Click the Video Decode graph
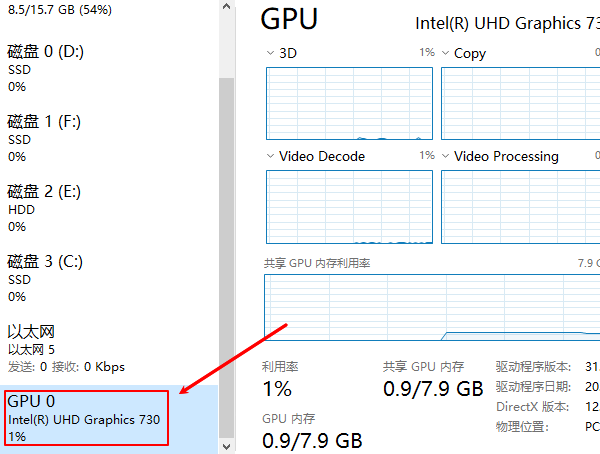Image resolution: width=600 pixels, height=454 pixels. [x=349, y=206]
